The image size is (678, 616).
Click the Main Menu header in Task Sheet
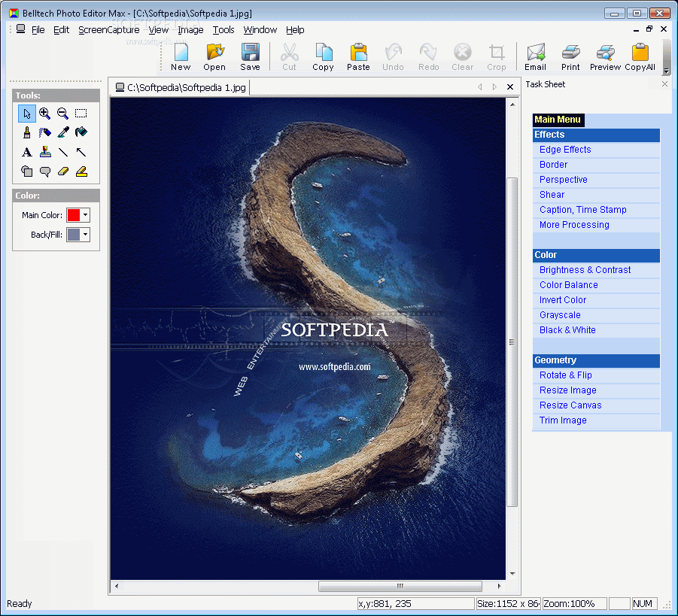tap(558, 120)
